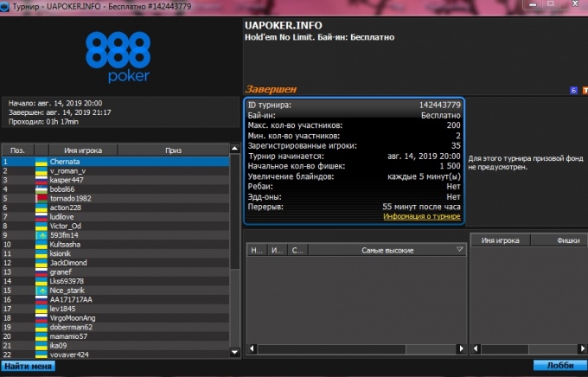Click the left arrow of the tables list scrollbar
Viewport: 588px width, 377px height.
[x=252, y=348]
